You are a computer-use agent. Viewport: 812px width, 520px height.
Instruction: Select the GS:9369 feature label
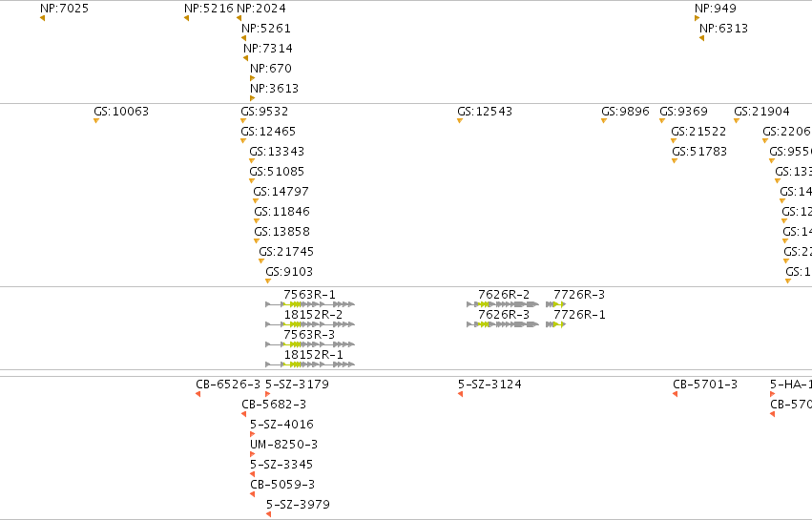click(683, 112)
